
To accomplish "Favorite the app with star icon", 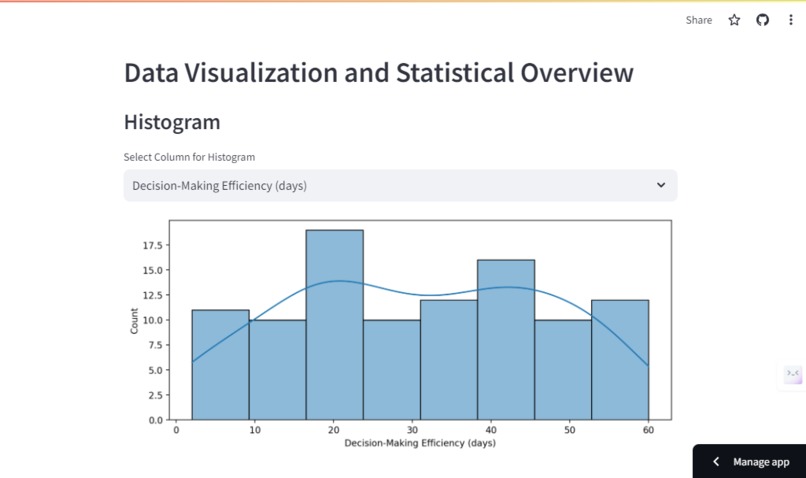I will point(734,20).
